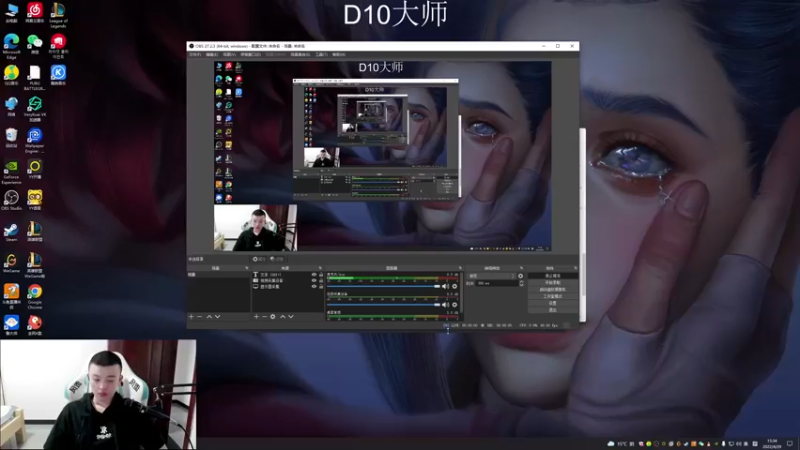The image size is (800, 450).
Task: Open the NetEase Cloud Music desktop icon
Action: pos(35,11)
